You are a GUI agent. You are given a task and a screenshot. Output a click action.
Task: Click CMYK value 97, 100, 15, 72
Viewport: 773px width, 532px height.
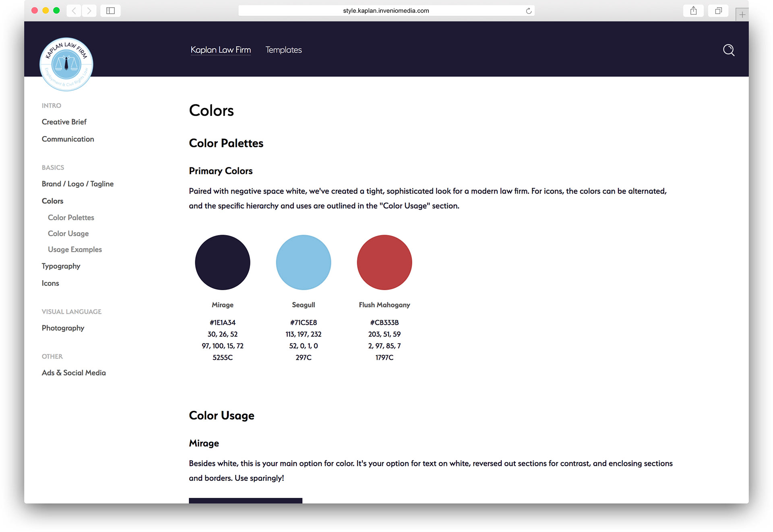pos(223,346)
